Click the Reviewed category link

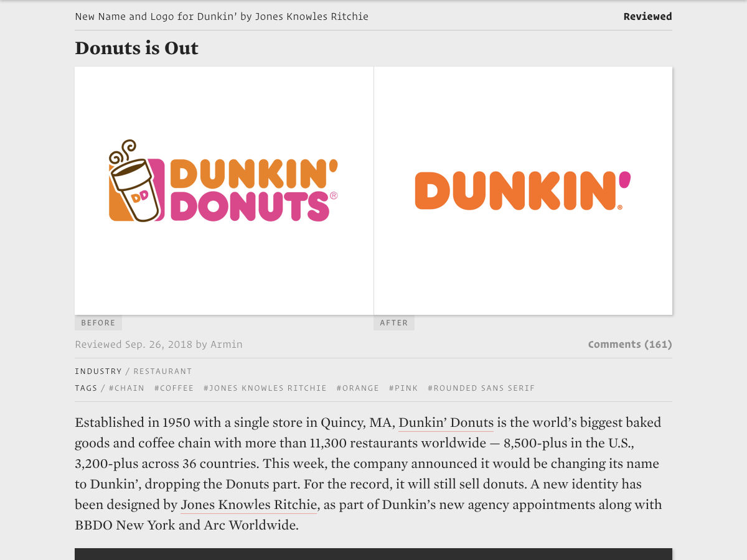(647, 16)
